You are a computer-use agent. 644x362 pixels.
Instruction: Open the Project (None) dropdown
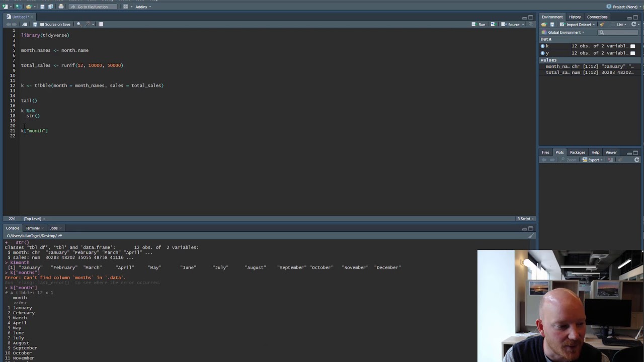(624, 7)
